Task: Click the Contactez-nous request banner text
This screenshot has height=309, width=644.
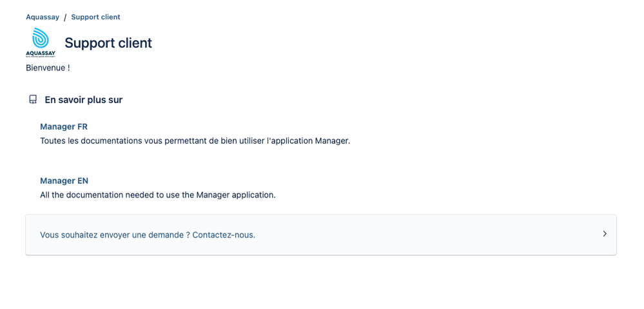Action: coord(148,235)
